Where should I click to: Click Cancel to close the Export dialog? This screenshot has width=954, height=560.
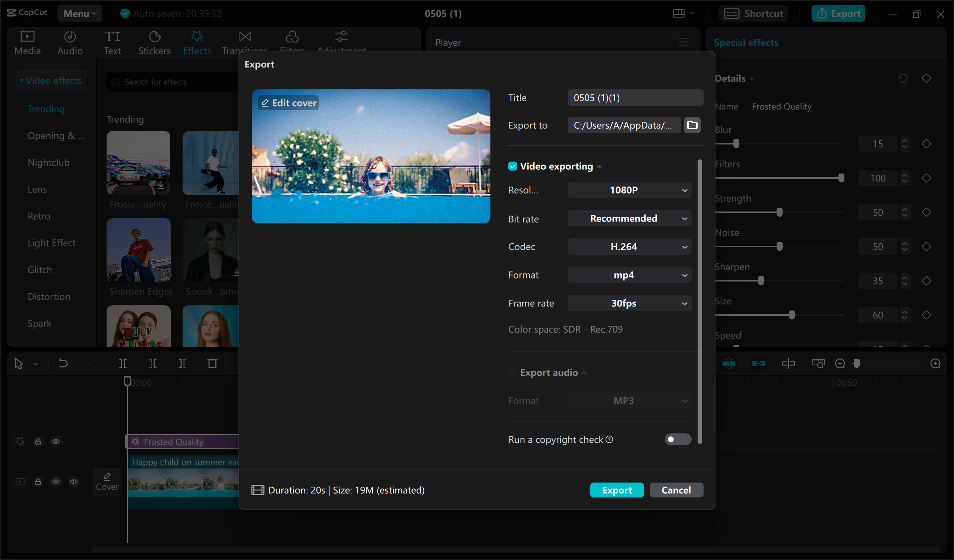coord(676,490)
